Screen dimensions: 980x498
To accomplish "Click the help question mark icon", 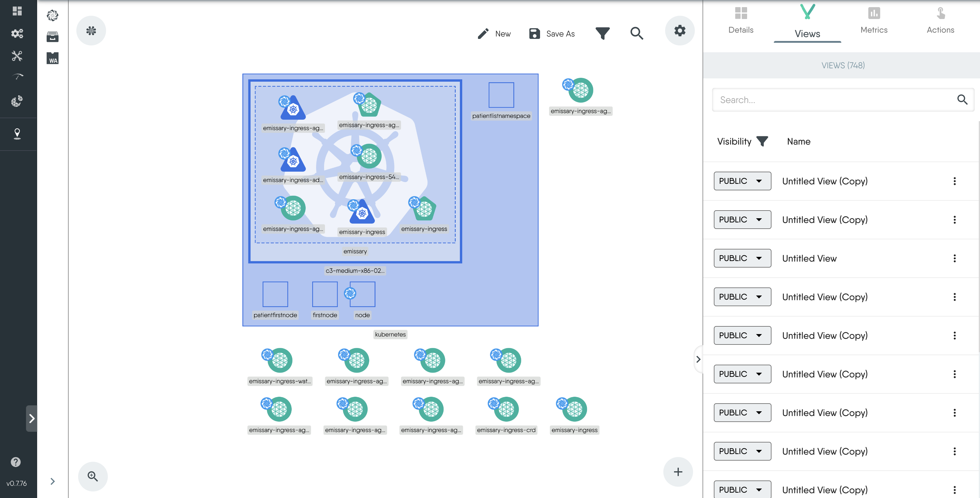I will tap(16, 462).
